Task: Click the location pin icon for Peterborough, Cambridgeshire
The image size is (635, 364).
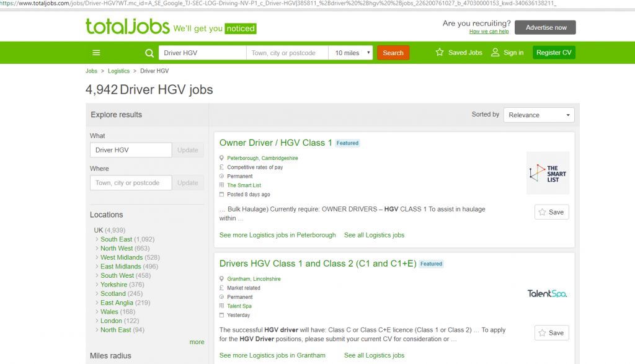Action: 221,158
